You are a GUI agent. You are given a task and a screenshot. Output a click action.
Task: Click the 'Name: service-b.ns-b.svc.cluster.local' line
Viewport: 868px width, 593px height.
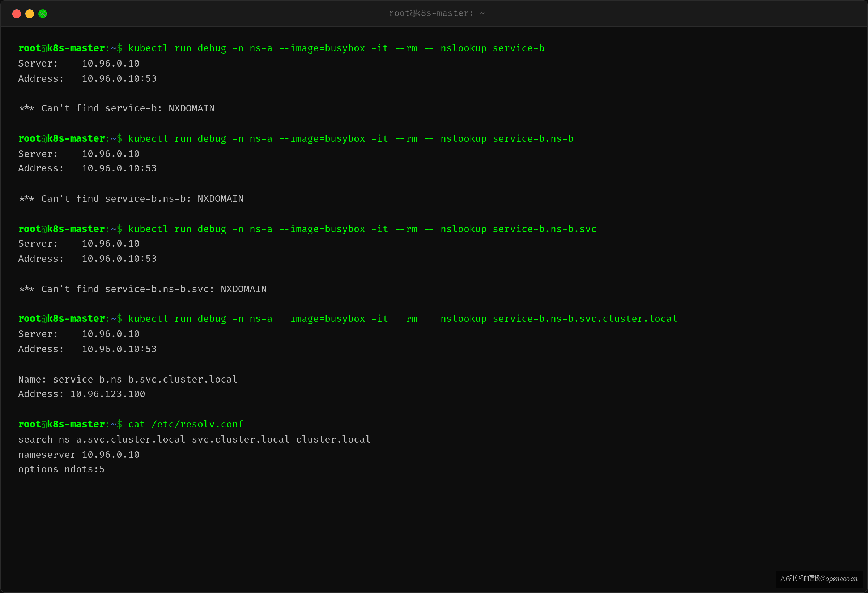(128, 380)
